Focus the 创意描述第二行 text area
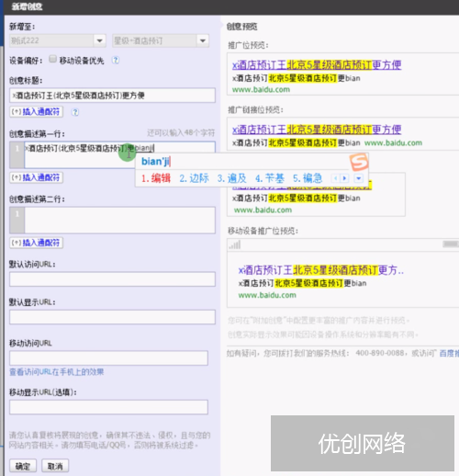 119,221
